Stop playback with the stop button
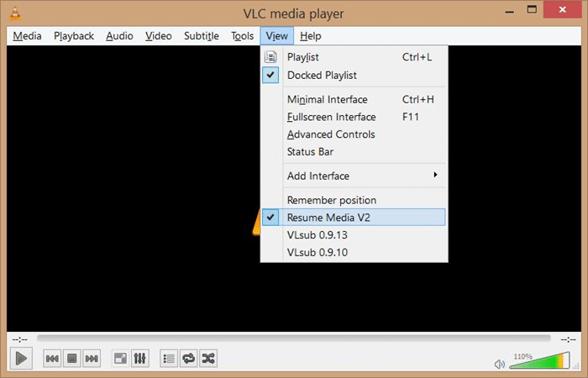The width and height of the screenshot is (588, 378). click(x=72, y=359)
